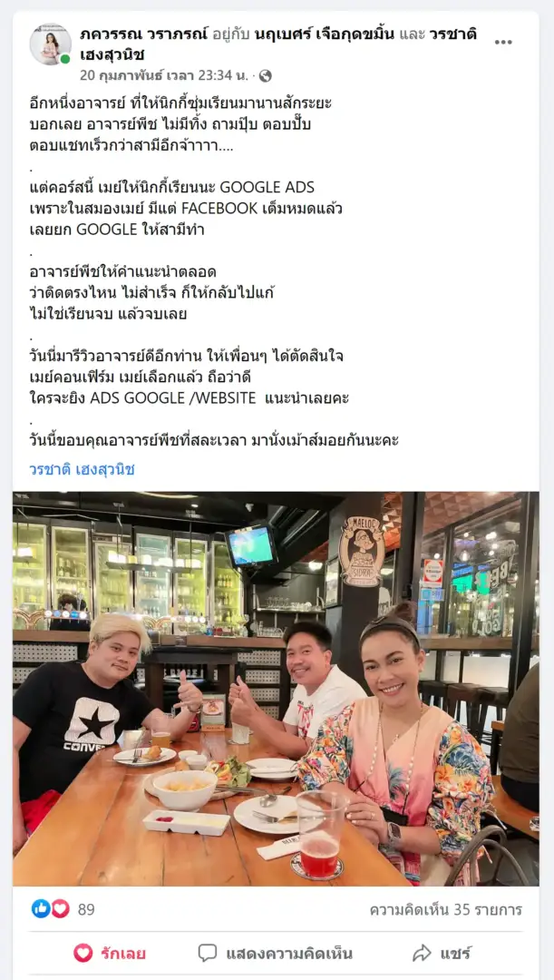The height and width of the screenshot is (980, 554).
Task: Open tagged นฤเบศร์ เจือกุดขมิ้น profile
Action: [x=325, y=34]
